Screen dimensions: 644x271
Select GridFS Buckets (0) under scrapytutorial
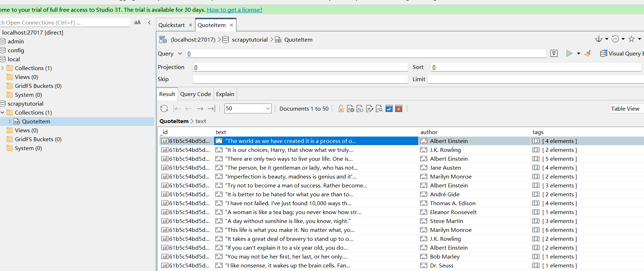[38, 139]
